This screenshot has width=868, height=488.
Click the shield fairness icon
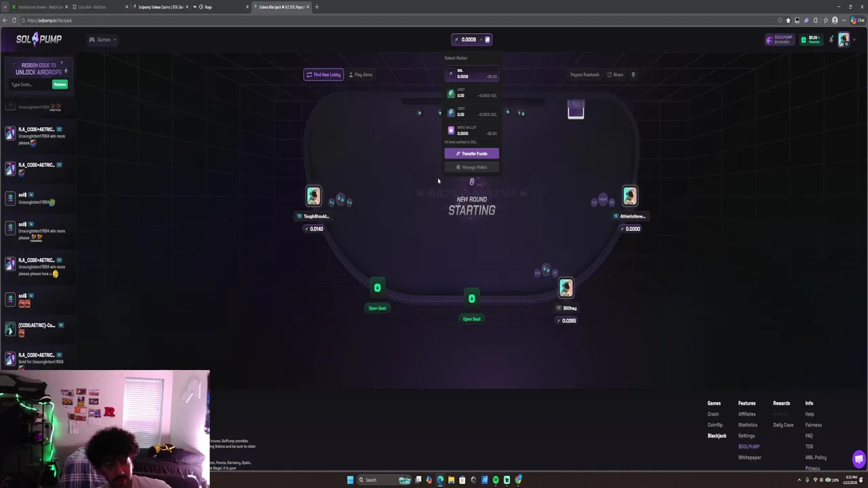[x=633, y=75]
